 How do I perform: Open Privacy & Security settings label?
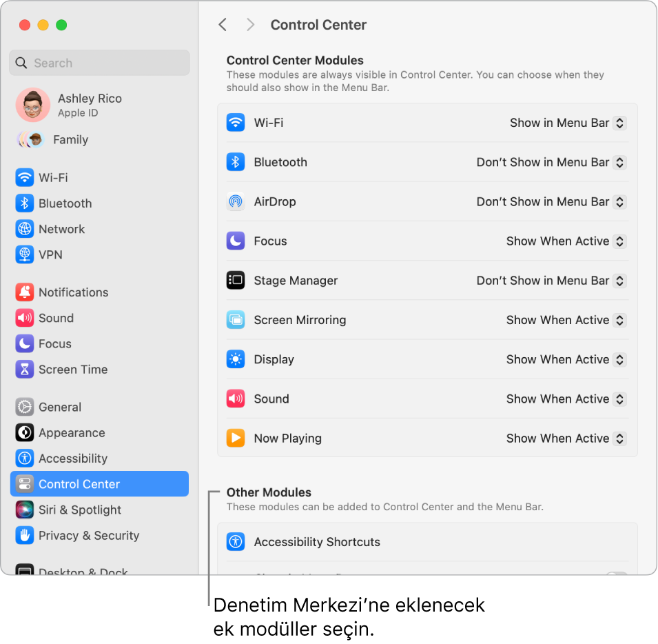(x=89, y=535)
